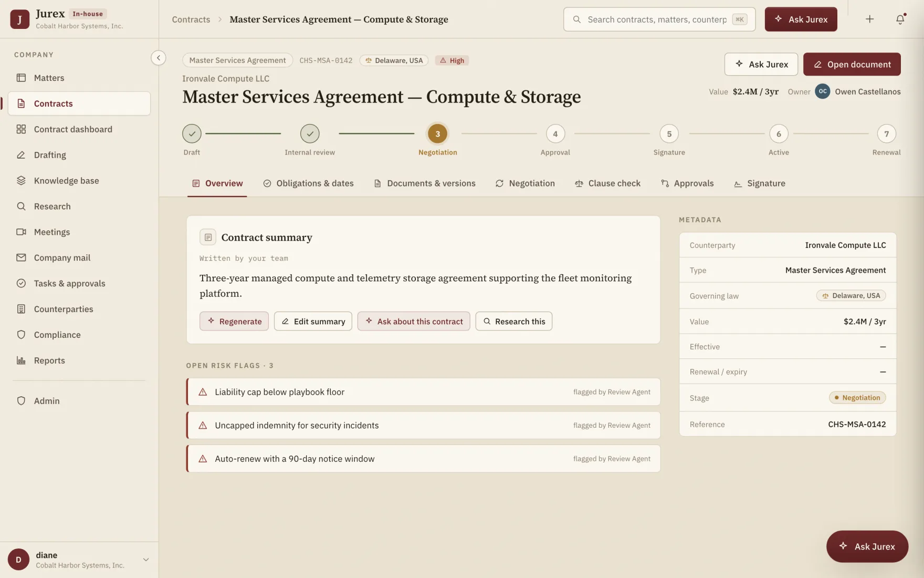This screenshot has height=578, width=924.
Task: Click Owen Castellanos owner avatar
Action: (822, 91)
